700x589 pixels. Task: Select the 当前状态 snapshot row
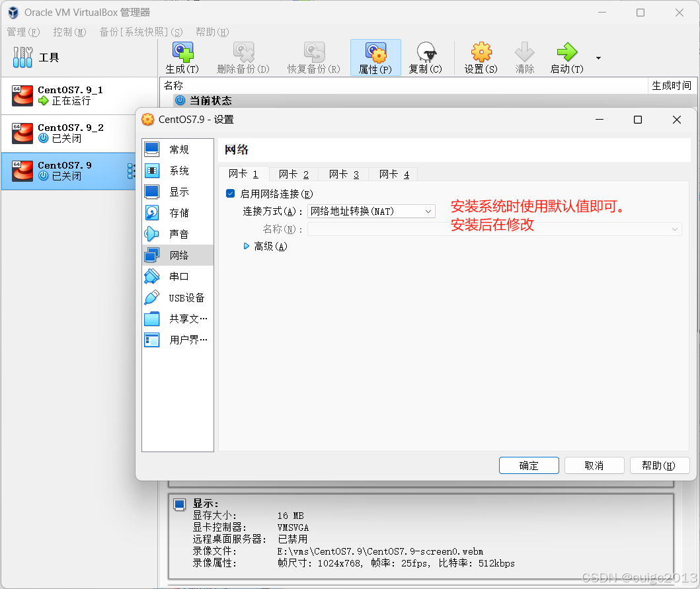click(428, 100)
